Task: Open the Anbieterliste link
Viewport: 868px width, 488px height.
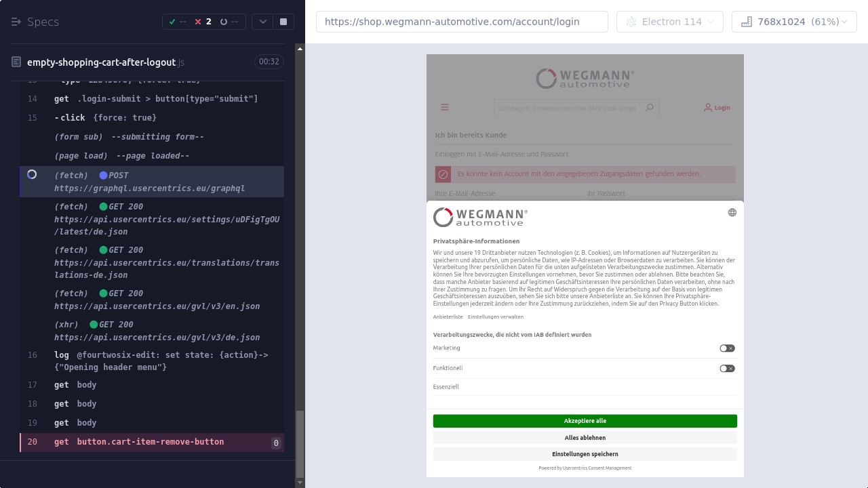Action: tap(448, 317)
